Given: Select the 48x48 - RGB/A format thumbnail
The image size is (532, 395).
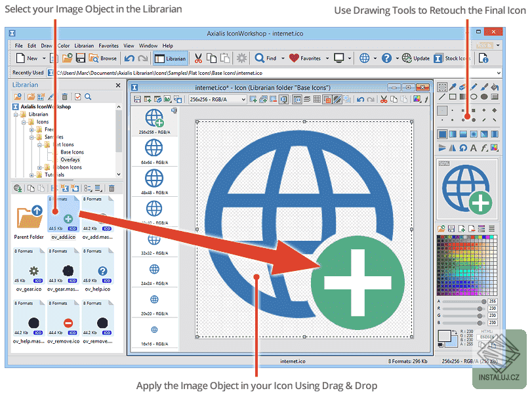Looking at the screenshot, I should point(154,182).
